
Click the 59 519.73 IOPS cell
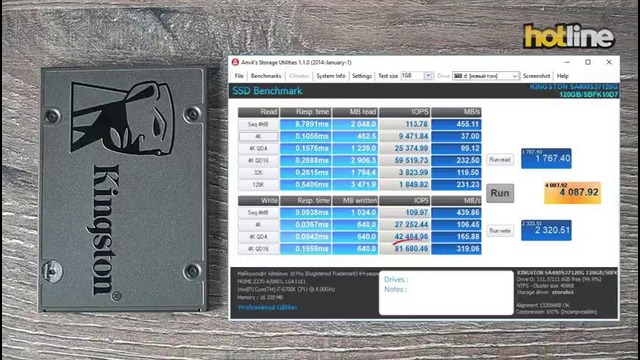pos(404,160)
